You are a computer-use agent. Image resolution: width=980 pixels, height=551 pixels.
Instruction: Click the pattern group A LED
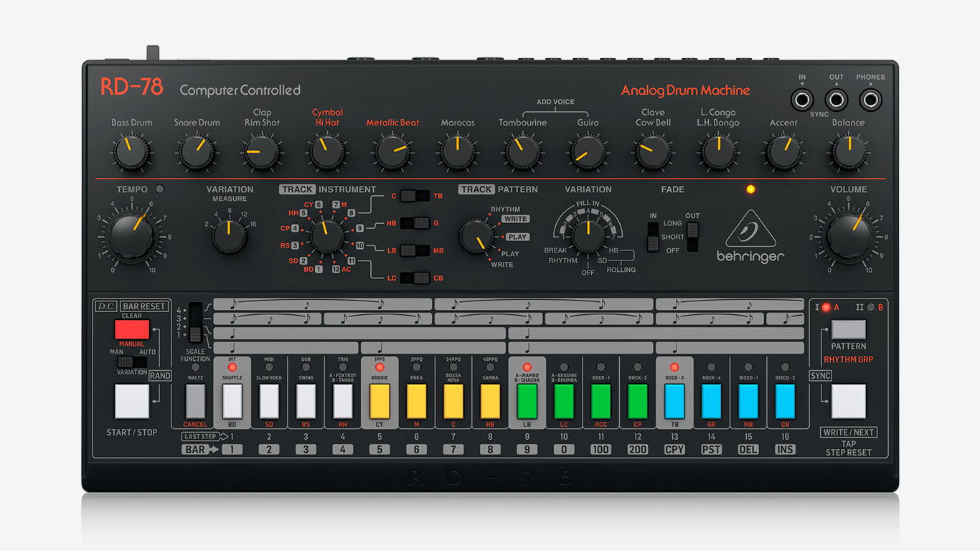[826, 308]
